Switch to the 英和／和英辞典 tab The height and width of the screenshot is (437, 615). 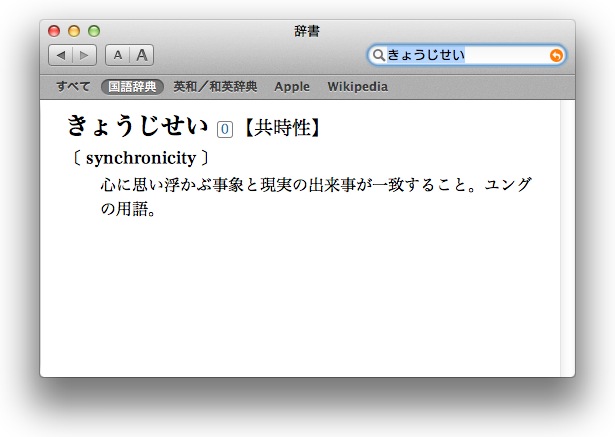point(215,87)
